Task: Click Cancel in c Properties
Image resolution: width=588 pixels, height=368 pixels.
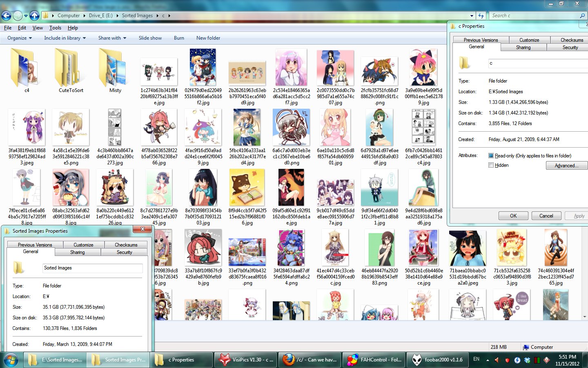Action: pos(546,216)
